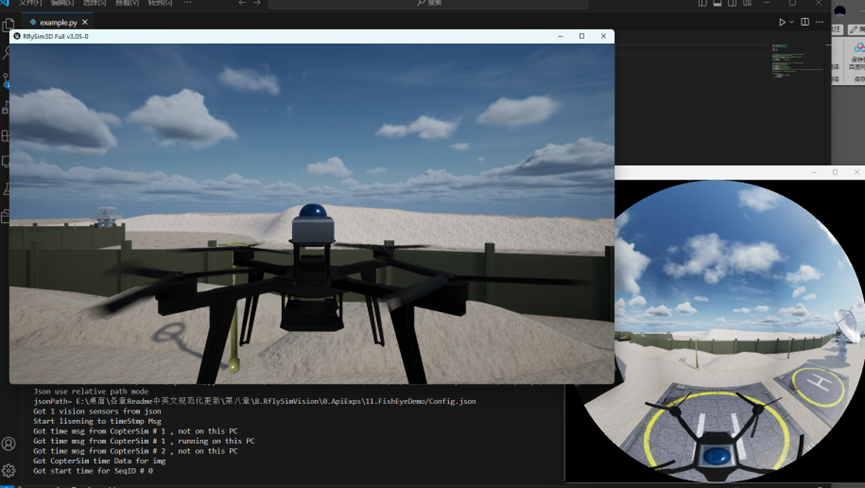Open Manage gear icon at bottom left
865x488 pixels.
8,470
